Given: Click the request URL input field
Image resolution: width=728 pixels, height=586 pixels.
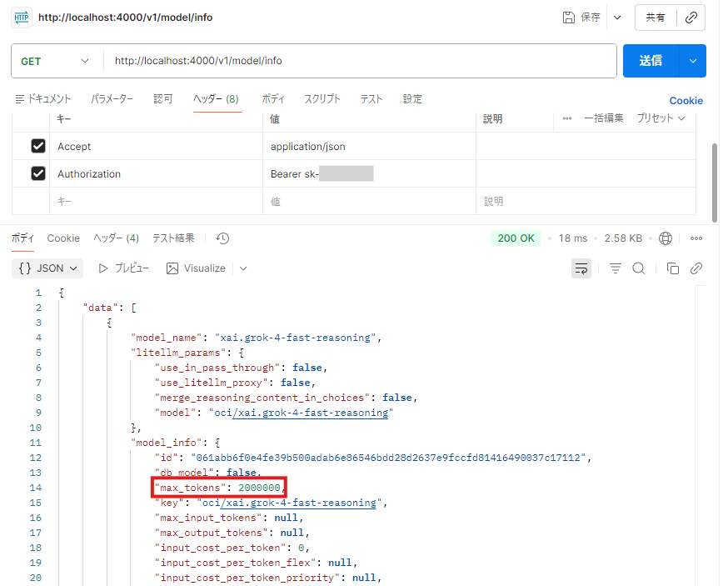Looking at the screenshot, I should pos(360,61).
